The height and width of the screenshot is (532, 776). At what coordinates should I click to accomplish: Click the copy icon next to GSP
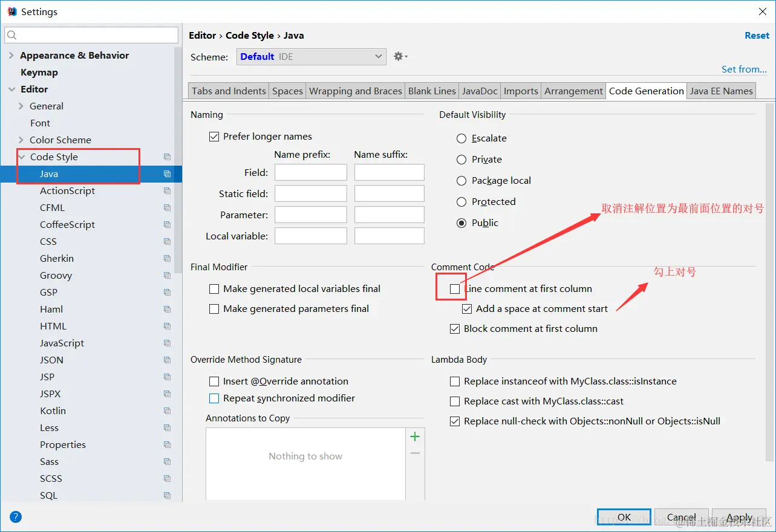coord(168,292)
